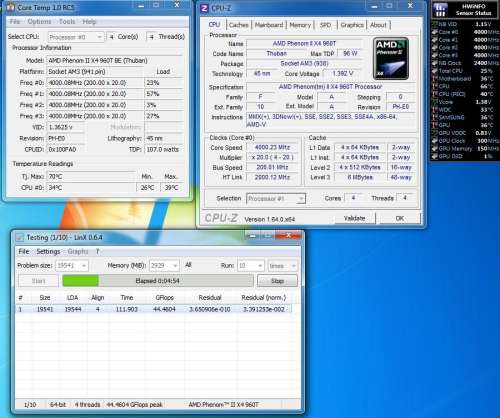Image resolution: width=500 pixels, height=418 pixels.
Task: Click the Motherboard temperature icon in HWiNFO
Action: (434, 79)
